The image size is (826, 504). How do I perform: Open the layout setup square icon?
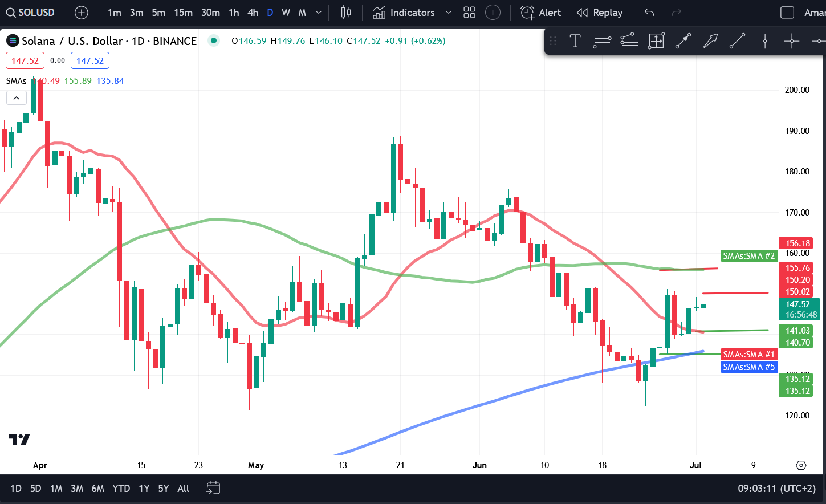[x=787, y=13]
